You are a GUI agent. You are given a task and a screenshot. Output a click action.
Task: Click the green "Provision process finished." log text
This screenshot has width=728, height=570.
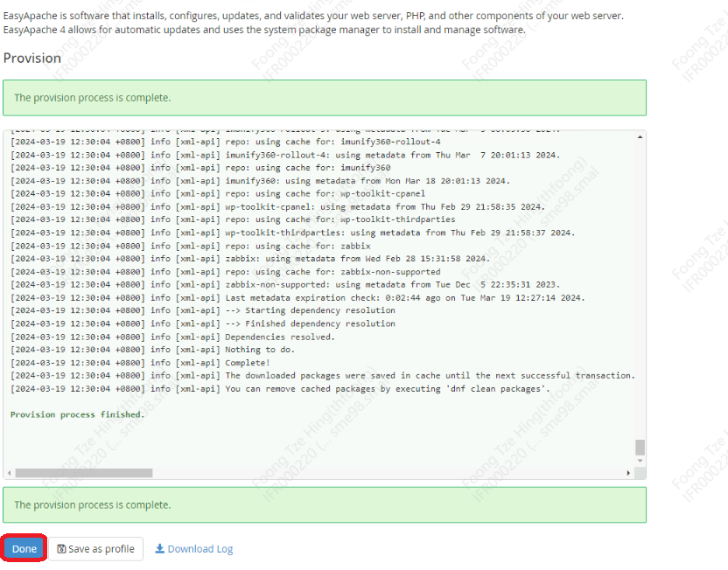tap(78, 414)
